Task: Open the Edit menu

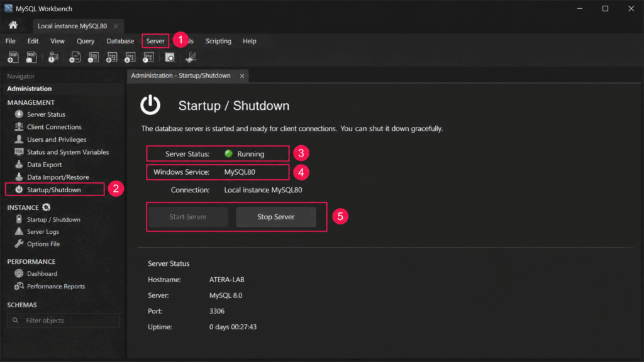Action: point(33,41)
